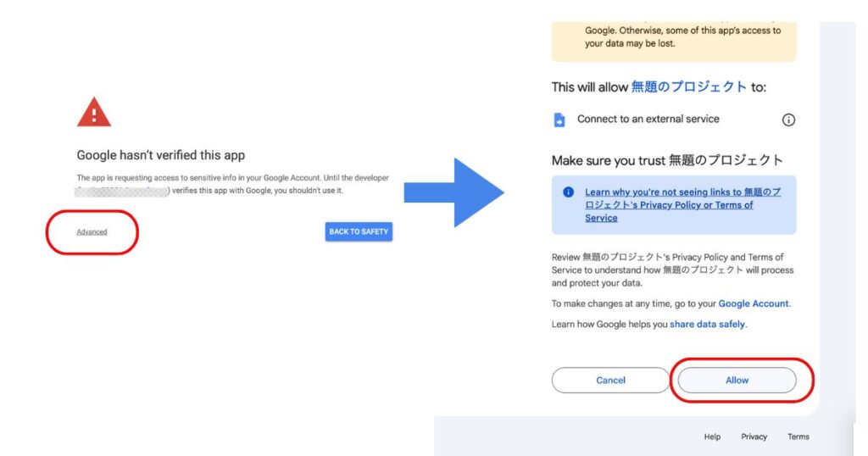Click the Allow button

(x=737, y=381)
